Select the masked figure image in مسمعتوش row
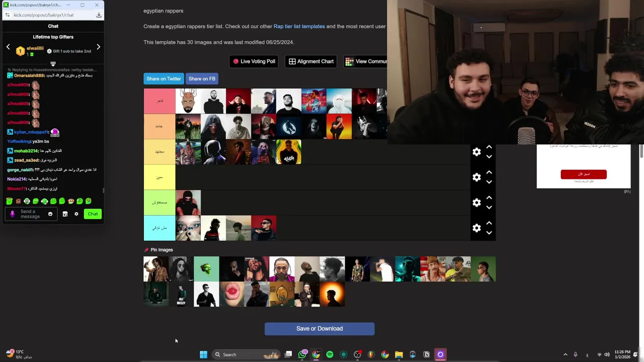The height and width of the screenshot is (362, 644). pos(188,203)
